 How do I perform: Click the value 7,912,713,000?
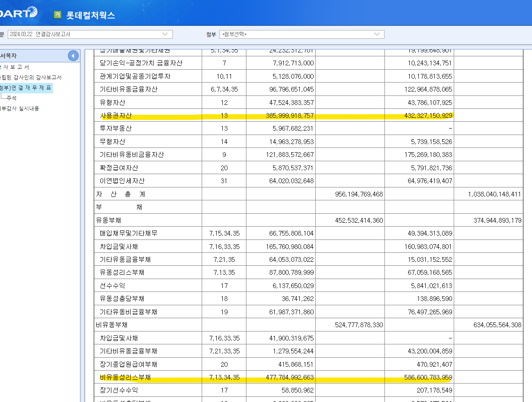coord(293,63)
